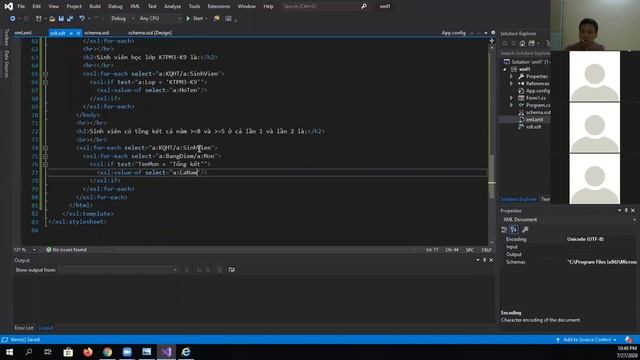The height and width of the screenshot is (360, 640).
Task: Open the Analyze menu
Action: (x=172, y=6)
